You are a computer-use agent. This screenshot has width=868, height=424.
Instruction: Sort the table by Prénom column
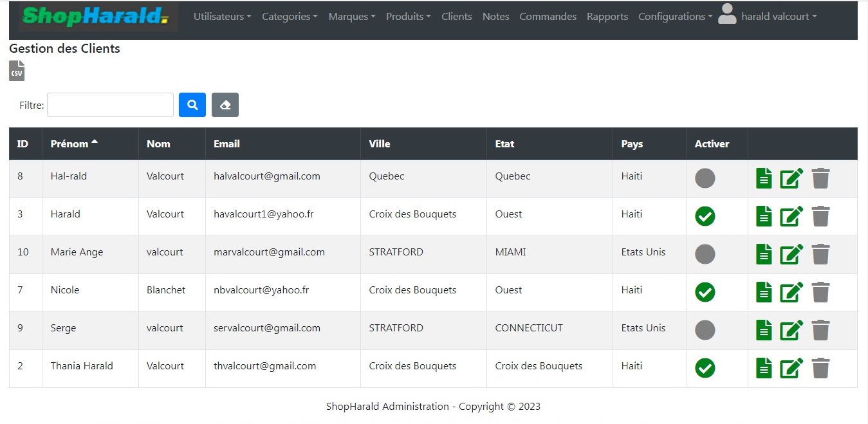69,144
